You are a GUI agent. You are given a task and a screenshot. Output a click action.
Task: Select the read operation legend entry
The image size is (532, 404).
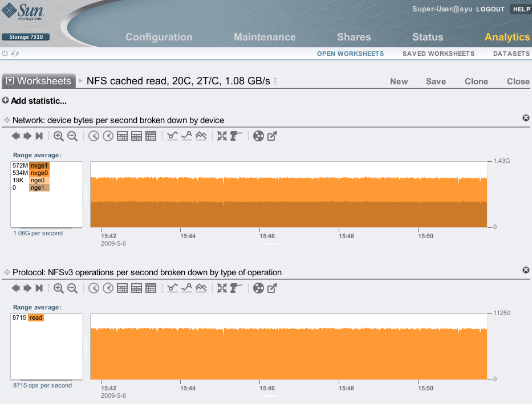click(x=35, y=318)
